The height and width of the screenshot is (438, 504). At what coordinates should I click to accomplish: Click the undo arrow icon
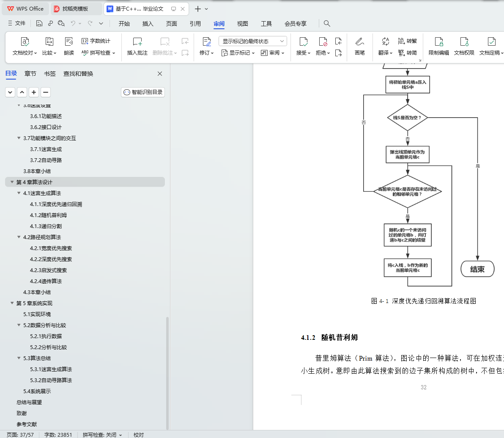(x=73, y=24)
